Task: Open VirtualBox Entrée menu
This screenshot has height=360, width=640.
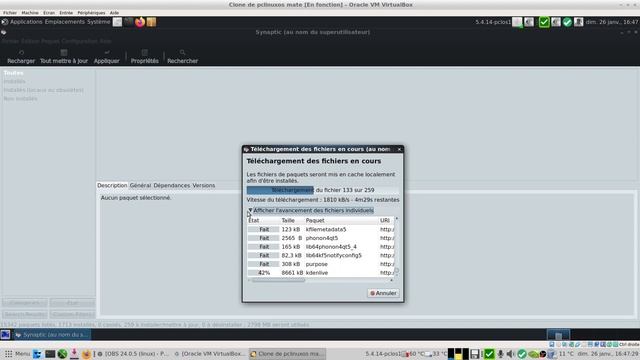Action: pyautogui.click(x=66, y=13)
